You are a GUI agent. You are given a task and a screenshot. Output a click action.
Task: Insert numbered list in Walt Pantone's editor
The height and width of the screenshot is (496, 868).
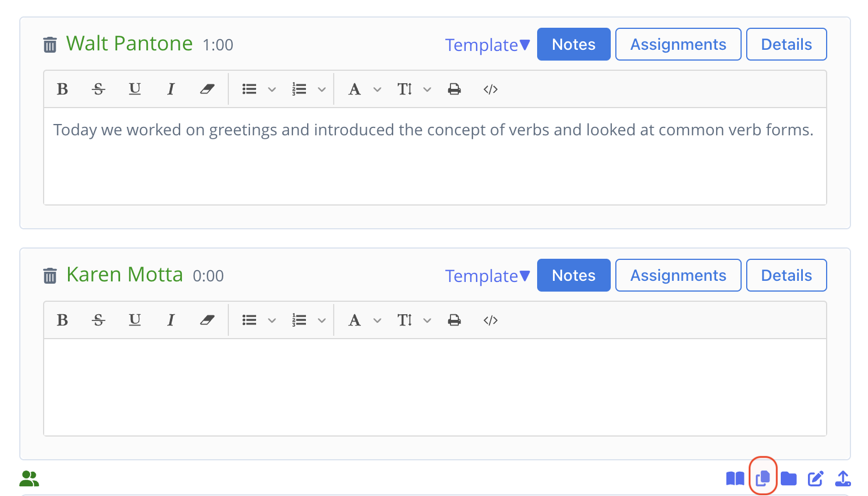click(299, 89)
